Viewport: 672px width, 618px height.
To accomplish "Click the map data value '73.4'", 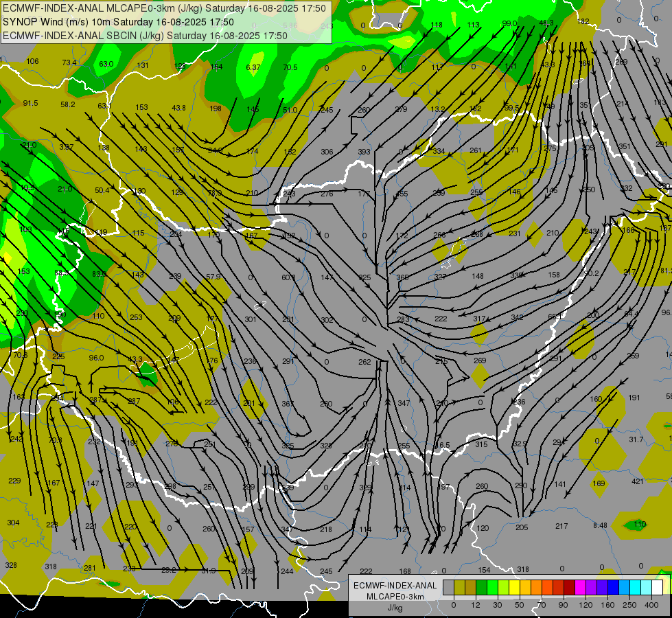I will click(x=69, y=62).
